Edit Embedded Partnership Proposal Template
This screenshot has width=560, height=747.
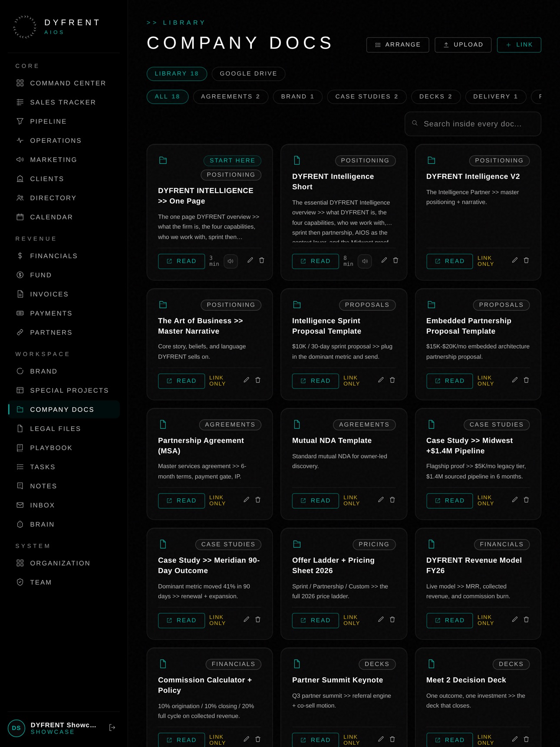pos(514,380)
